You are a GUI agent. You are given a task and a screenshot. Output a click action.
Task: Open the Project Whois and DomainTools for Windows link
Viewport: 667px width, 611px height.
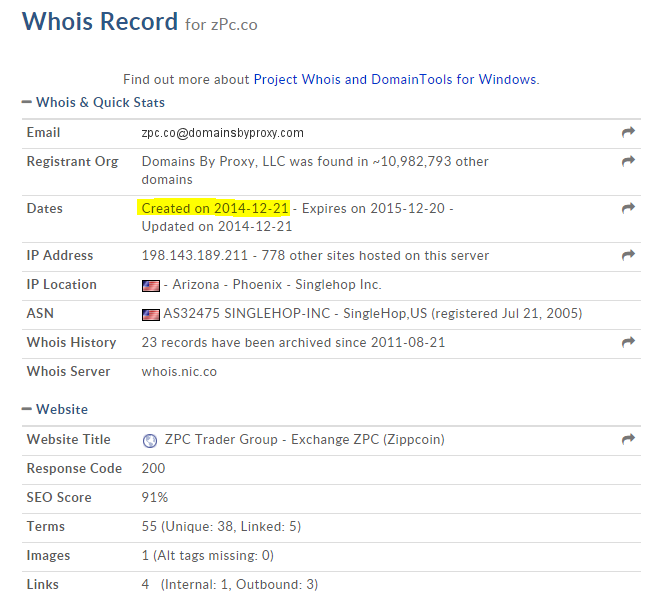(x=396, y=80)
